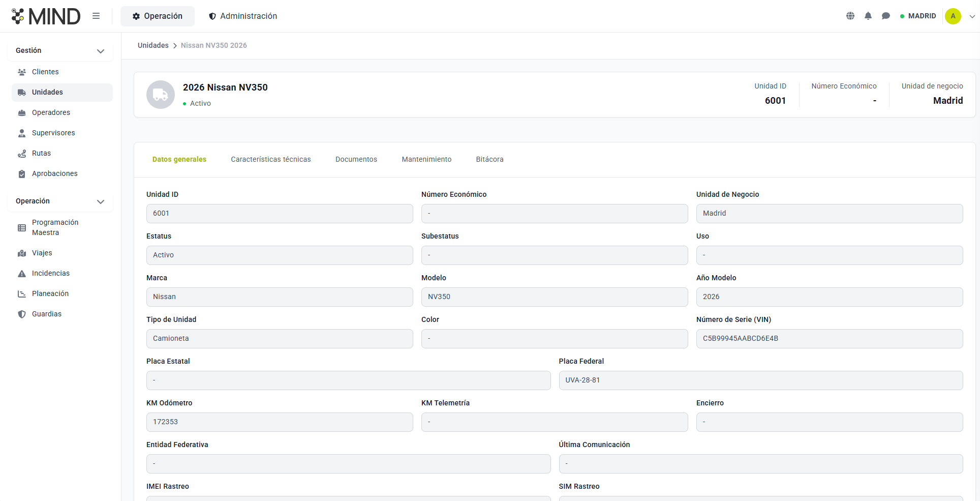Select the Datos generales tab

tap(179, 159)
